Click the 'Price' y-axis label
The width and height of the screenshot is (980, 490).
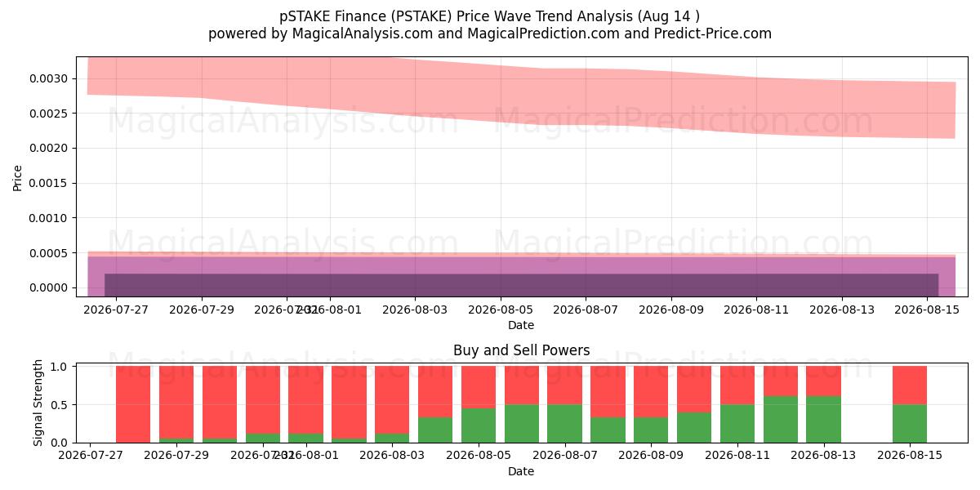[18, 176]
